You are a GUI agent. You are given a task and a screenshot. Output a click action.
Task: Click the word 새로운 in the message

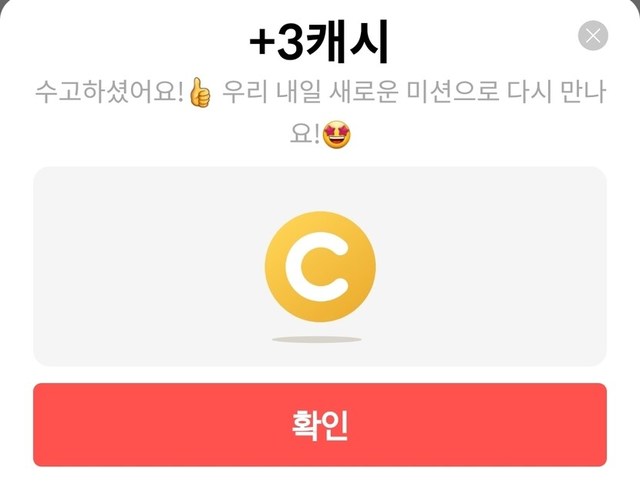[x=364, y=92]
